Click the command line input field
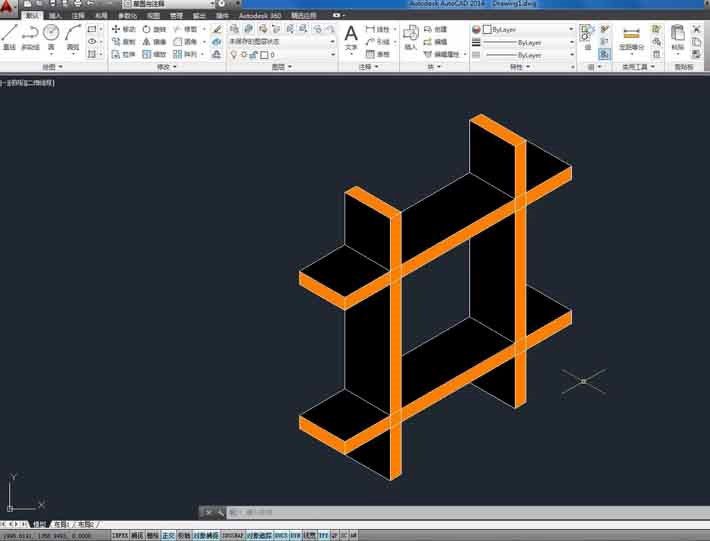 click(x=466, y=512)
